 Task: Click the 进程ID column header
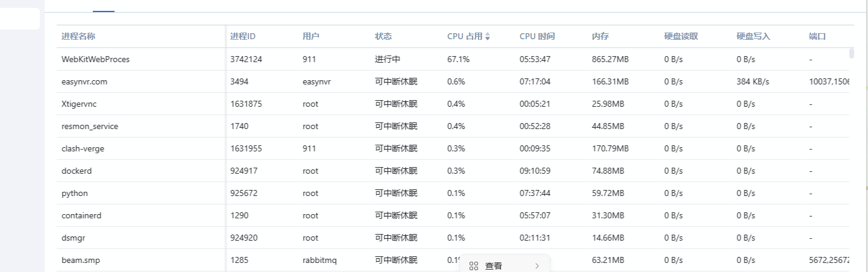(243, 36)
